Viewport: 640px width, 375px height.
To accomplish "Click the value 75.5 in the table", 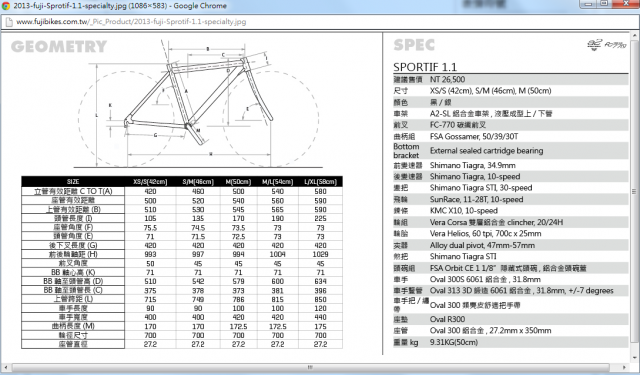I will (150, 227).
